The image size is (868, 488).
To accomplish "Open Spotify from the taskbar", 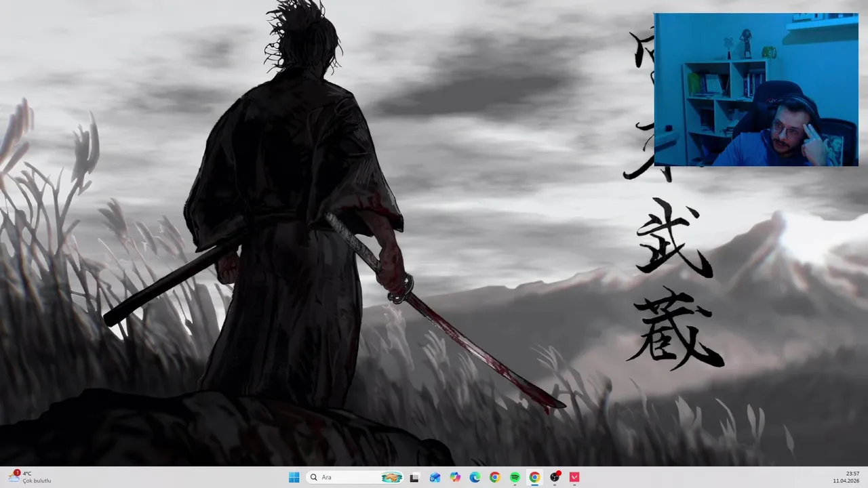I will [515, 477].
